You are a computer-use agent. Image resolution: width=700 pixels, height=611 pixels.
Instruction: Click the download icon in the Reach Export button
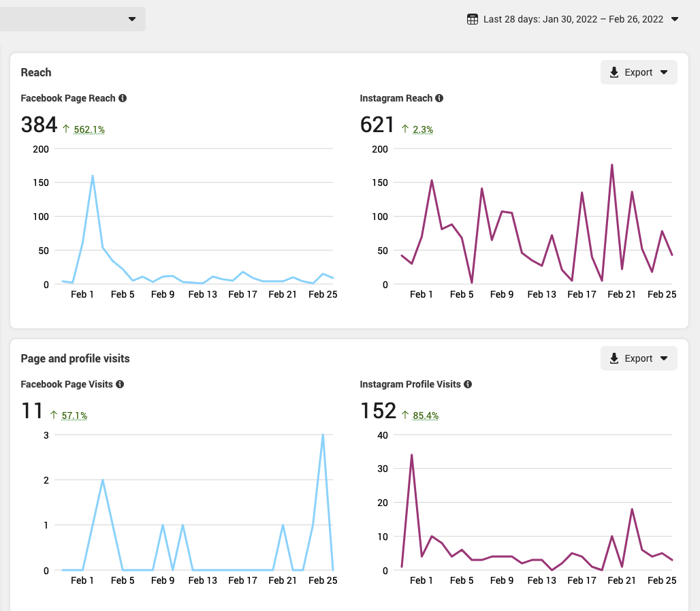coord(616,72)
